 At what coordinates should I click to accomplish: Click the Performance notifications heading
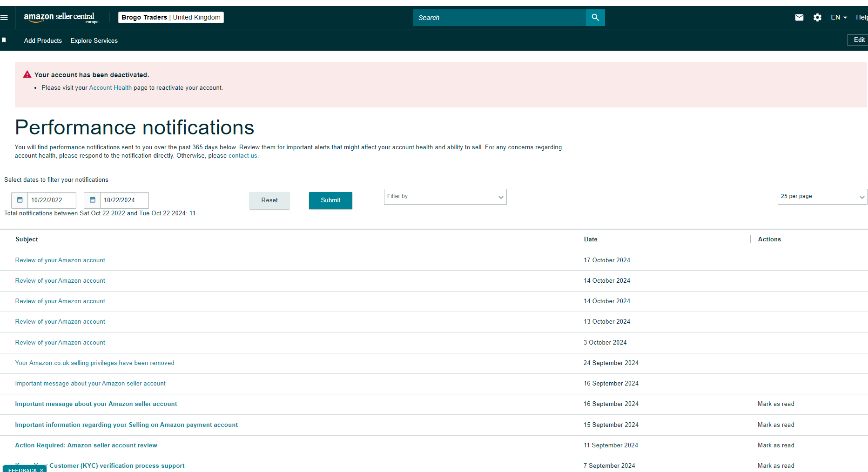[135, 127]
